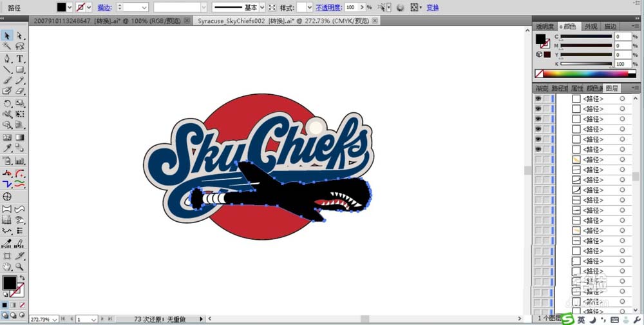644x325 pixels.
Task: Click the K slider in Color panel
Action: click(586, 64)
